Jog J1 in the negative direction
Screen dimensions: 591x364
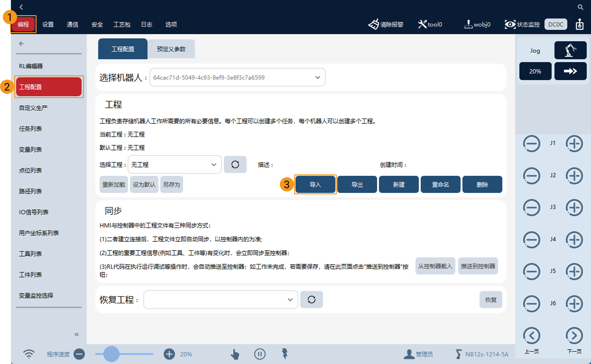(531, 144)
